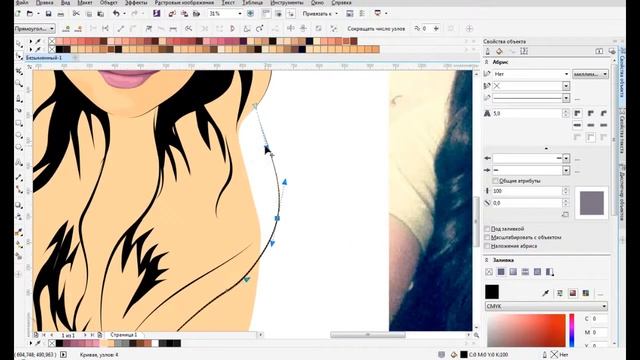Click the color palettes icon in the fill section

(x=586, y=293)
